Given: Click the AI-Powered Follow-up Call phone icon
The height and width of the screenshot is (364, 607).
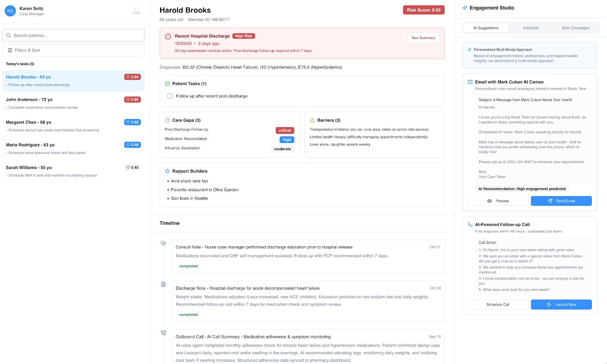Looking at the screenshot, I should click(x=470, y=224).
